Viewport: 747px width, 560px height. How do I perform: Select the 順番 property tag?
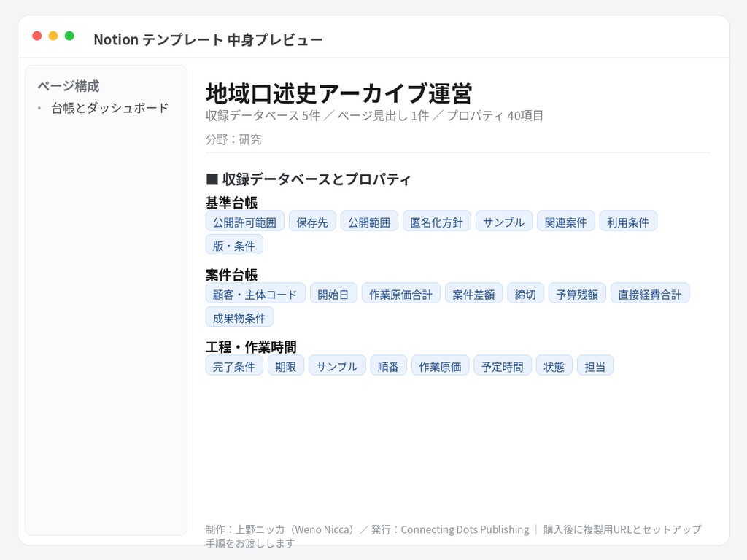tap(388, 366)
